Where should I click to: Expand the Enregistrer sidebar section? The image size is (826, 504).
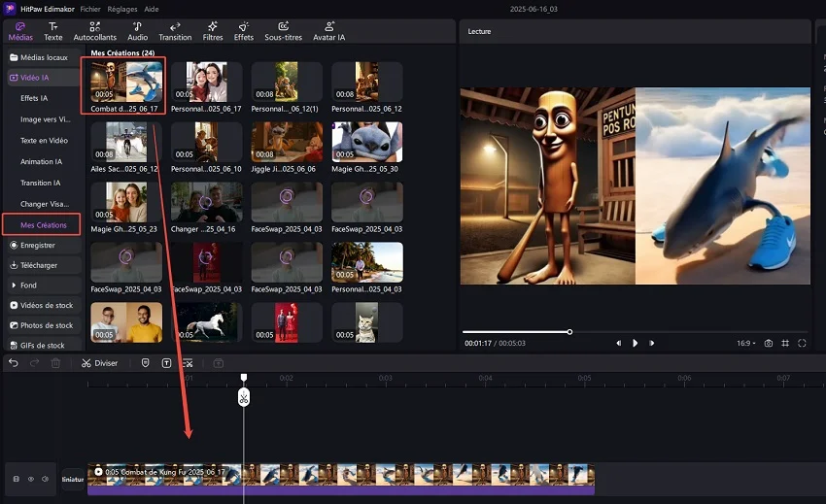click(x=37, y=246)
